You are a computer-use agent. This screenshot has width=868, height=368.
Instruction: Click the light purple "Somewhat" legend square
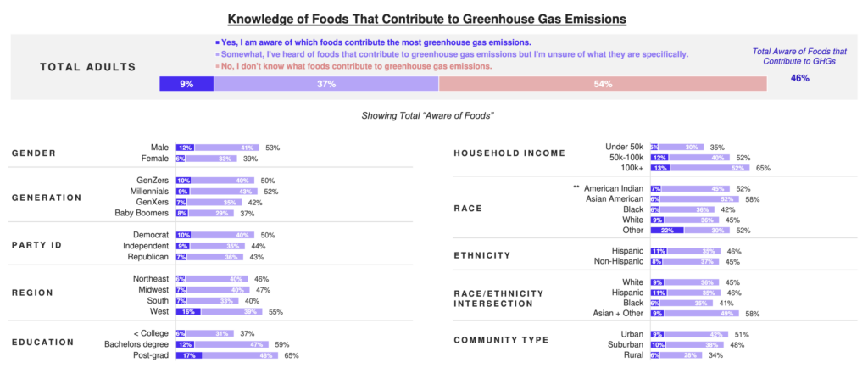pyautogui.click(x=217, y=53)
